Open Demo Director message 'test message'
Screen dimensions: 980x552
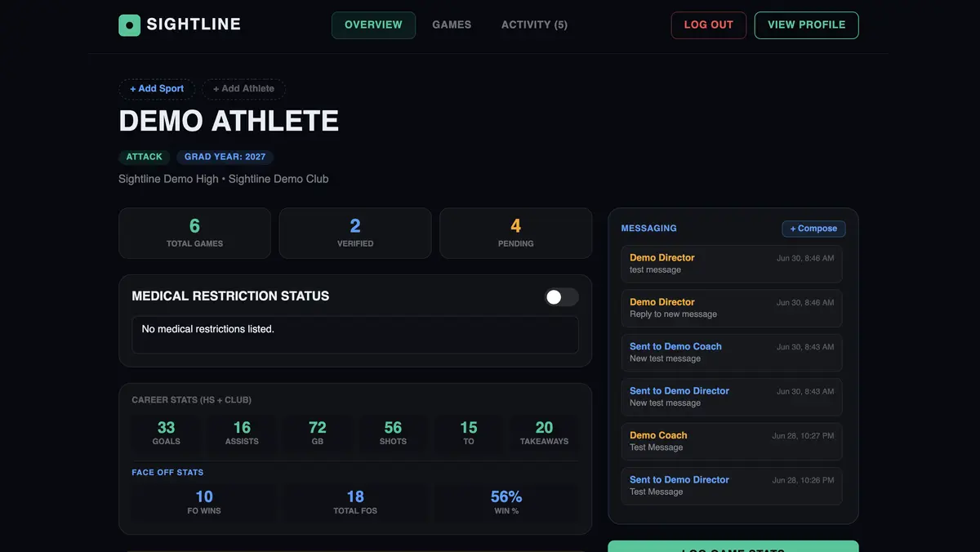(732, 263)
